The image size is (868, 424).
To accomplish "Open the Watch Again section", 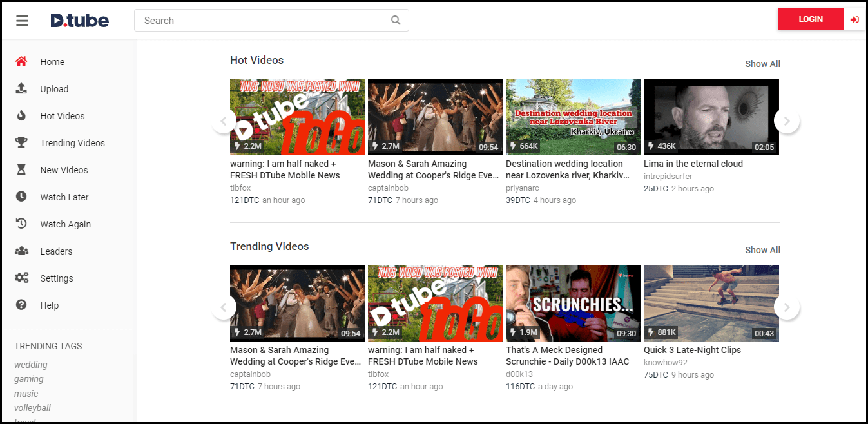I will pos(64,224).
